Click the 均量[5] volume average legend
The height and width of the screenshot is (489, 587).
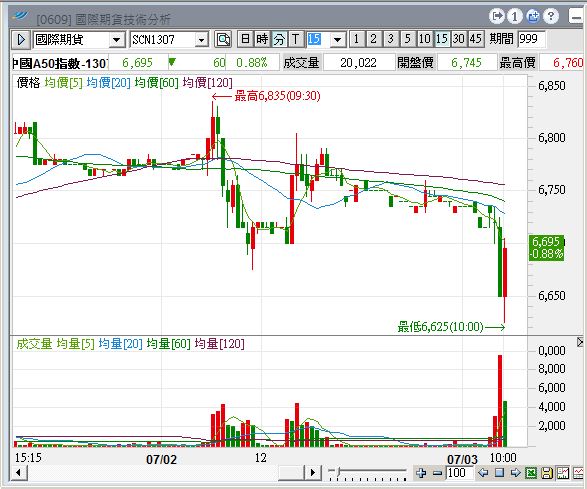(75, 343)
